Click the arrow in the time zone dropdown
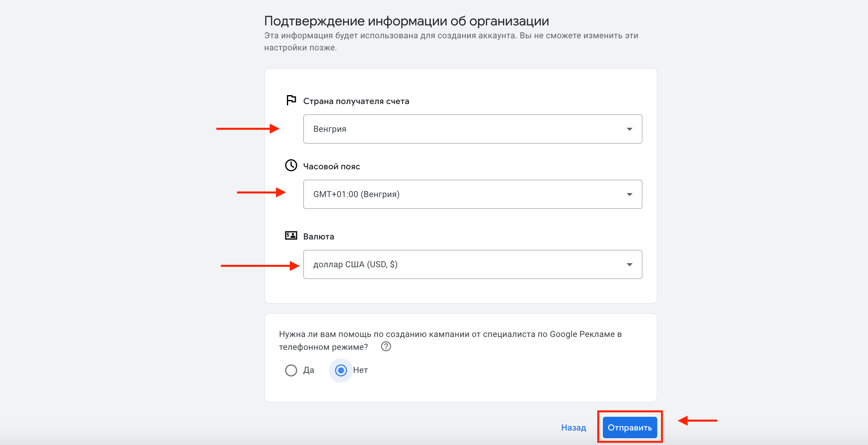 coord(629,195)
